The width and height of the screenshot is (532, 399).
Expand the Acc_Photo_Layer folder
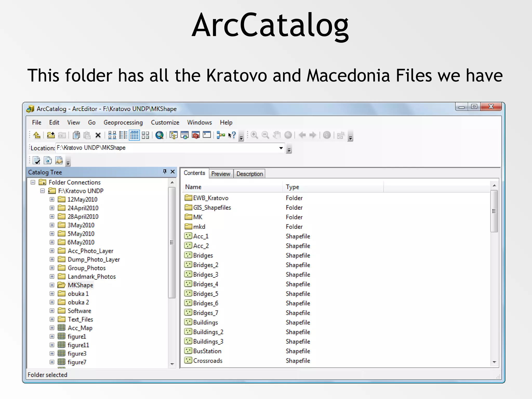(x=52, y=251)
